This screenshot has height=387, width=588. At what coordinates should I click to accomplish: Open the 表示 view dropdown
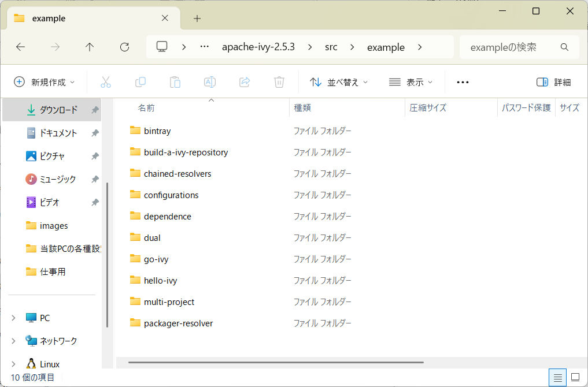(411, 82)
